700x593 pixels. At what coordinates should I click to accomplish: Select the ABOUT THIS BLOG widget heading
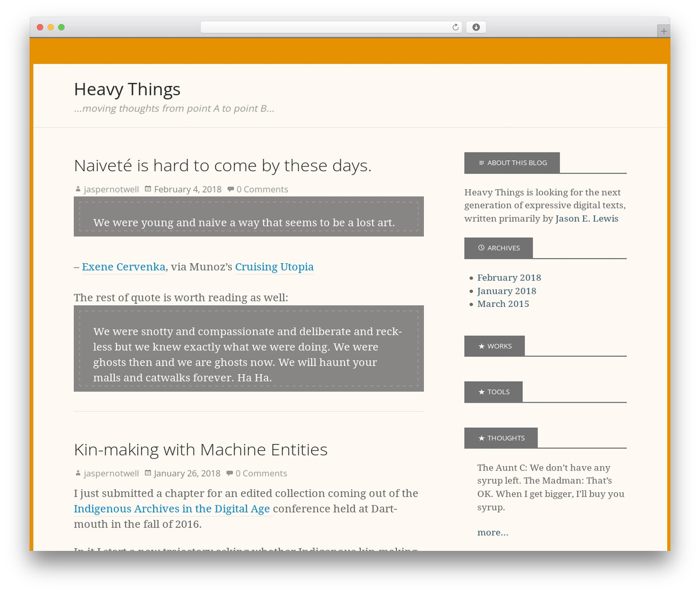[x=512, y=162]
